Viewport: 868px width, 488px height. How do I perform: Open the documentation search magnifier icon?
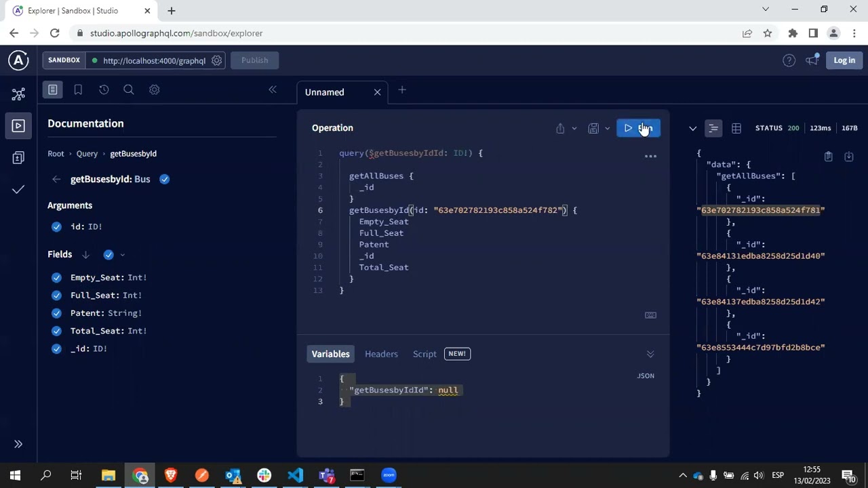pos(129,89)
